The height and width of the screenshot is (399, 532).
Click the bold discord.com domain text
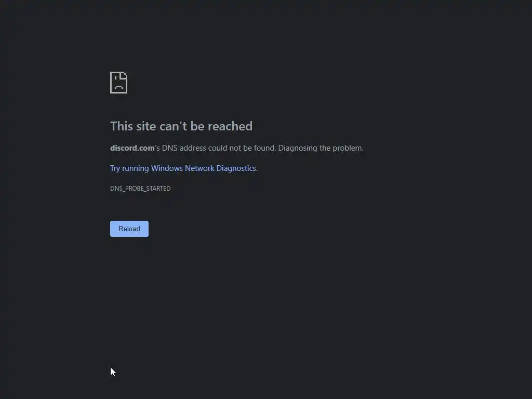[132, 148]
